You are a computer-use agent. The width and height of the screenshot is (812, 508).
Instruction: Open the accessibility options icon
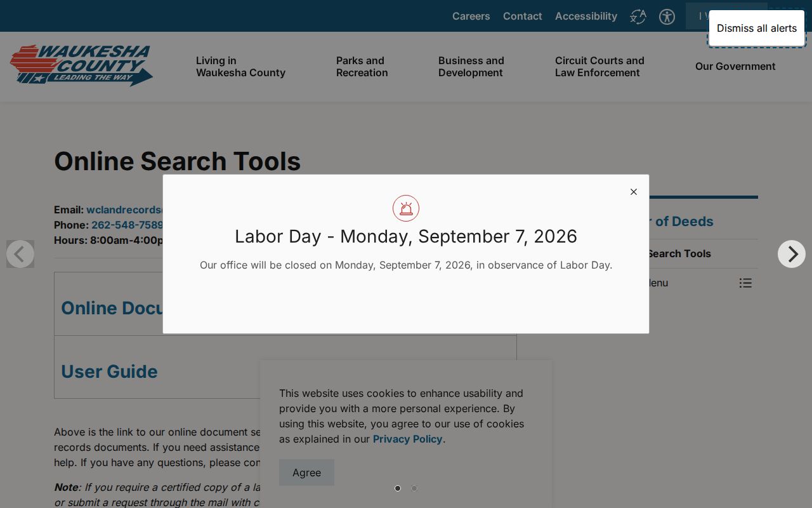pyautogui.click(x=667, y=17)
